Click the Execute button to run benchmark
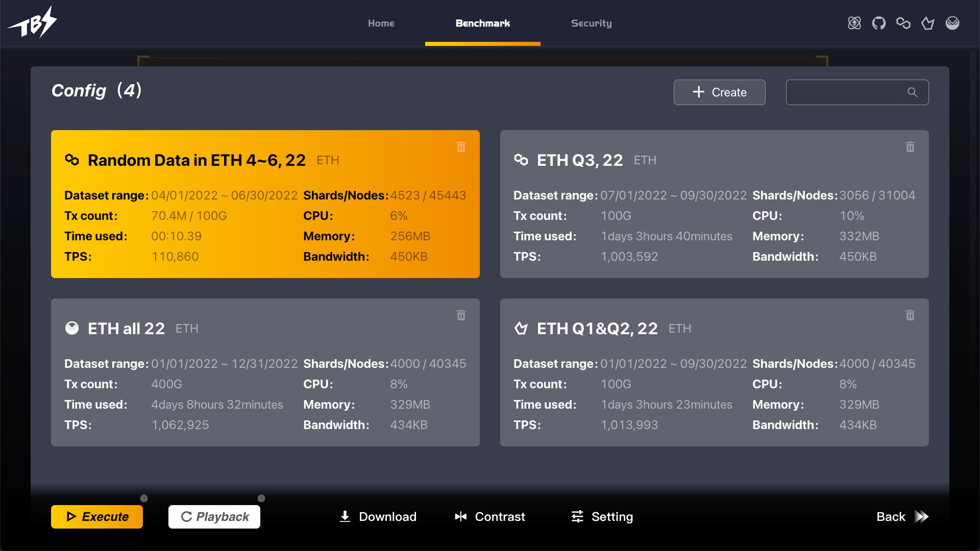Image resolution: width=980 pixels, height=551 pixels. (x=96, y=517)
